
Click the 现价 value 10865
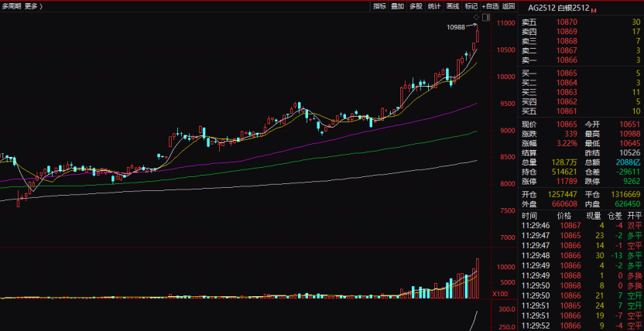coord(567,125)
